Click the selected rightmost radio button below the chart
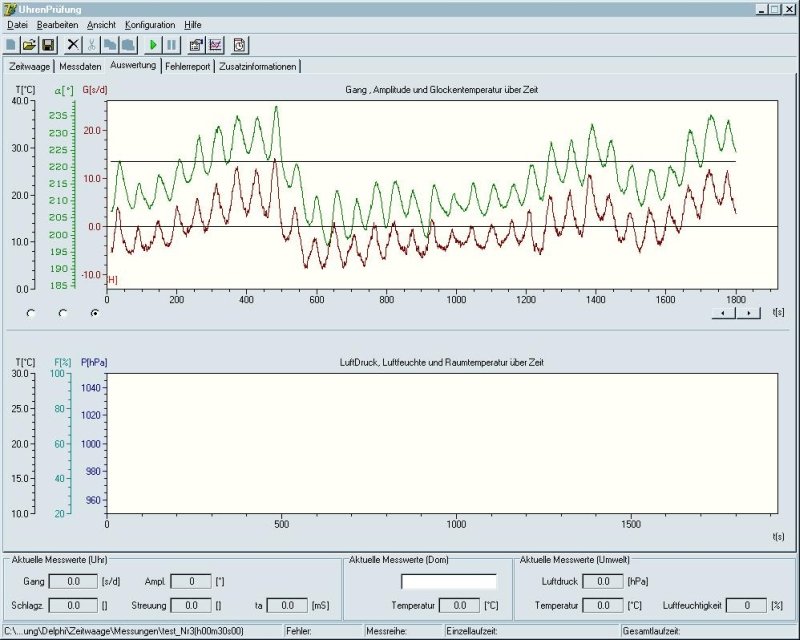The image size is (800, 640). (x=95, y=313)
